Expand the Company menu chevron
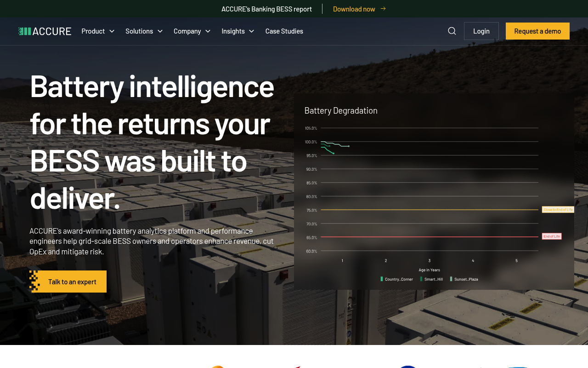 click(208, 31)
